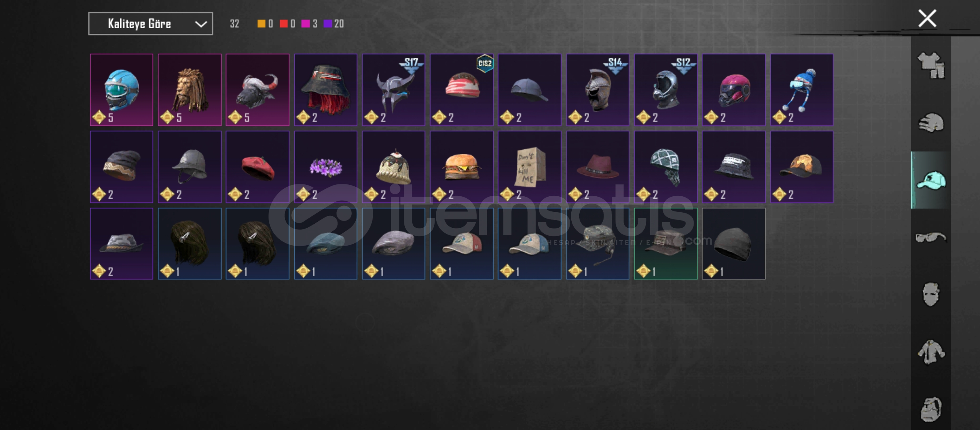980x430 pixels.
Task: Open the outfit sets category icon
Action: click(931, 65)
